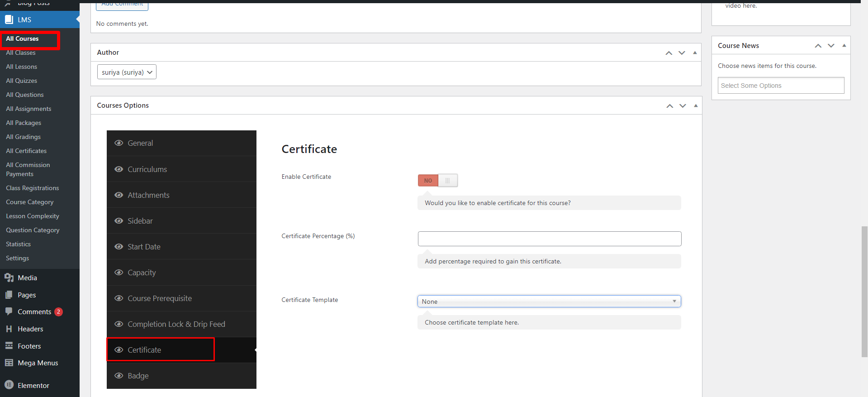Click the Mega Menus icon
868x397 pixels.
tap(9, 363)
